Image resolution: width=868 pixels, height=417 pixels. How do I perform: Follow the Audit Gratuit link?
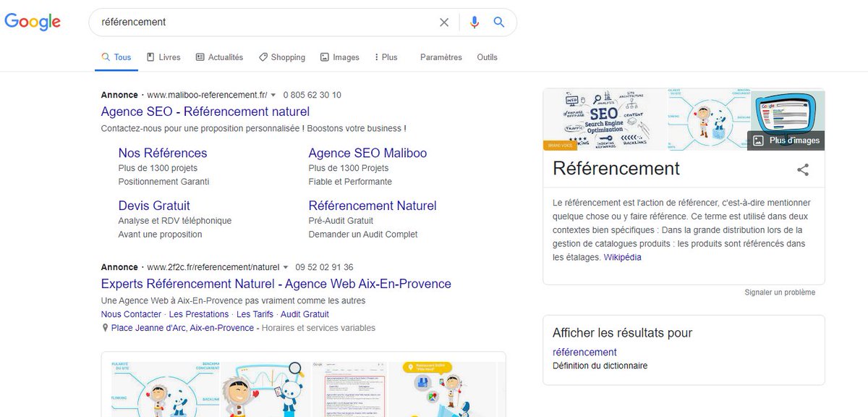point(305,314)
